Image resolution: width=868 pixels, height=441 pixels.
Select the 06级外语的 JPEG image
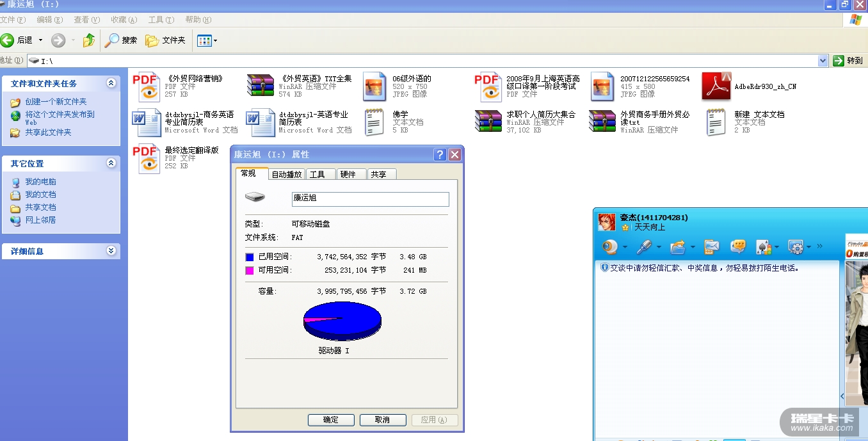(397, 86)
